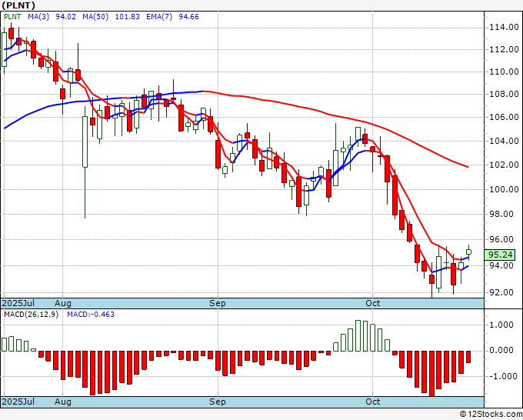Click the current price tag 95.24
This screenshot has width=523, height=420.
(x=500, y=255)
